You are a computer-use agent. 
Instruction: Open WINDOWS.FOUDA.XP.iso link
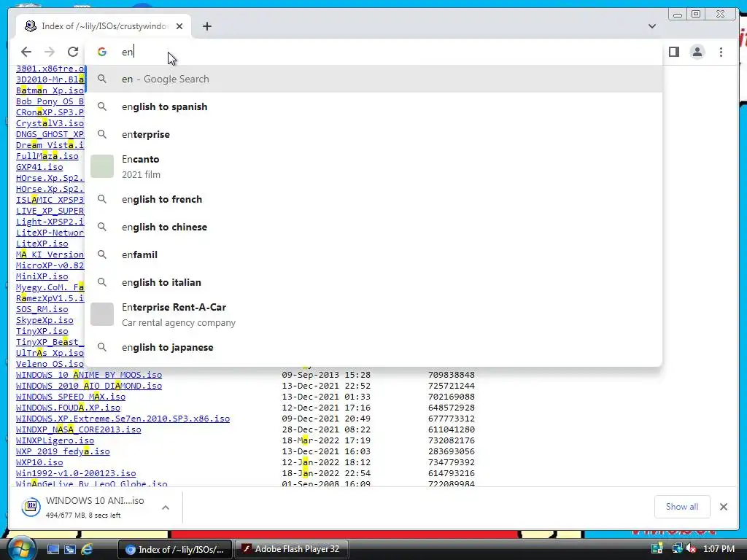[x=68, y=408]
